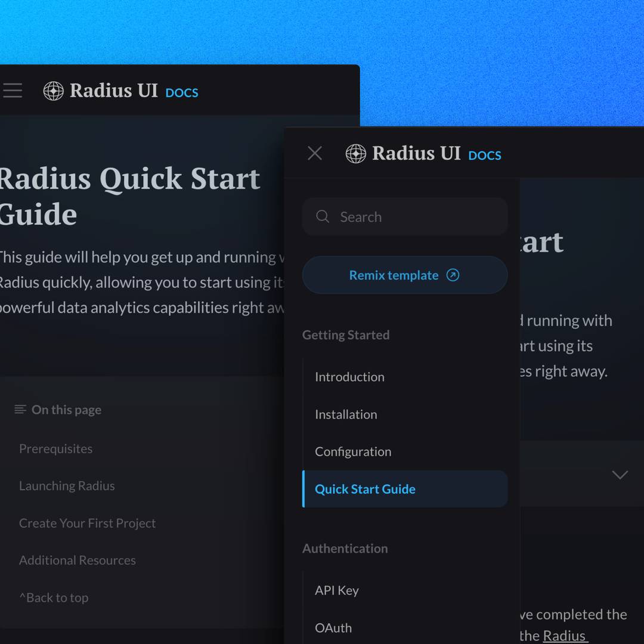The image size is (644, 644).
Task: Click the Back to top control
Action: pyautogui.click(x=54, y=597)
